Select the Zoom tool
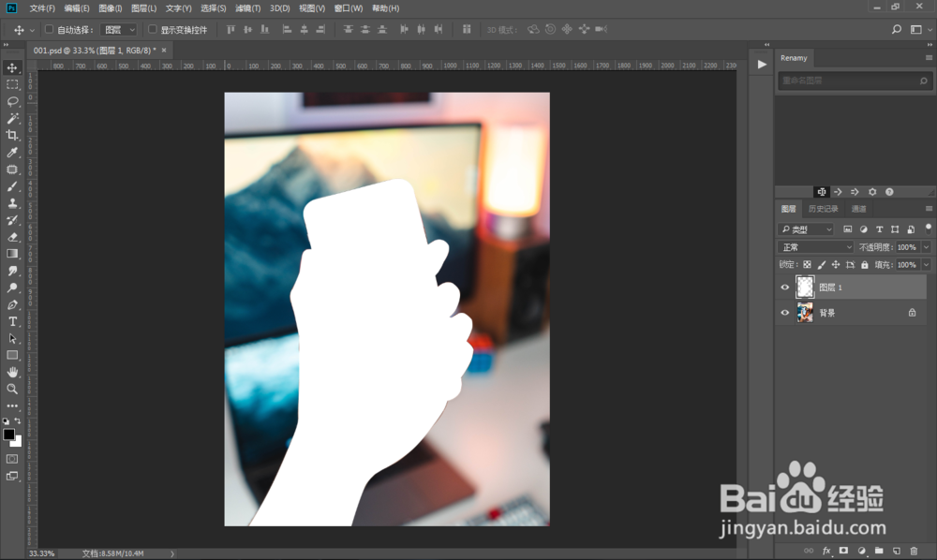Screen dimensions: 937x560 pos(12,389)
